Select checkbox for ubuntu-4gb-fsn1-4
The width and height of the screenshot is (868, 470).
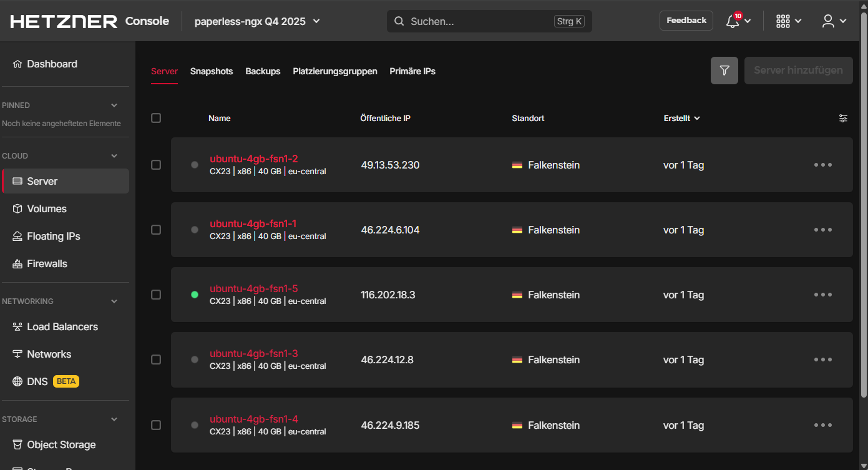pos(156,425)
